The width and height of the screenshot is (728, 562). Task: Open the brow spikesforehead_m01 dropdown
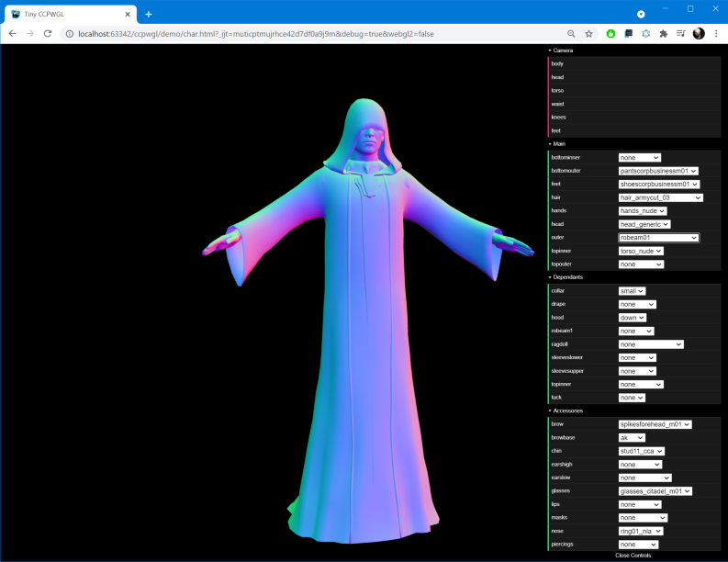(x=655, y=424)
